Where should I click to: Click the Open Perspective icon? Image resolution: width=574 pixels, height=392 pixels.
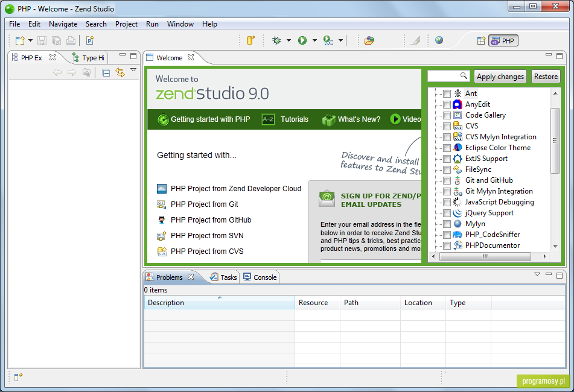pyautogui.click(x=482, y=41)
